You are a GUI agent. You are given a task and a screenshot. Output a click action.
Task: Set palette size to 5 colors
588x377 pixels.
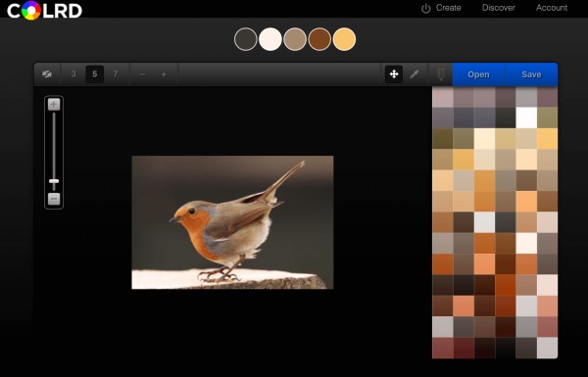[94, 74]
